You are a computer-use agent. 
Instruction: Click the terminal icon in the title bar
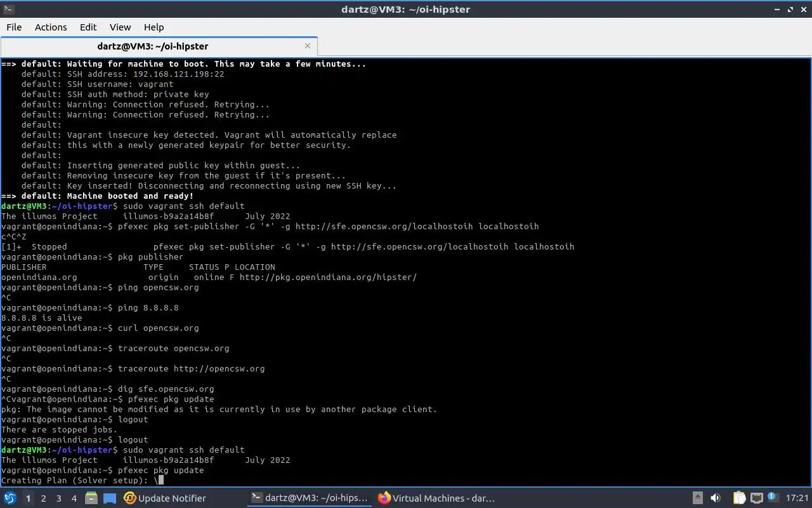[8, 9]
